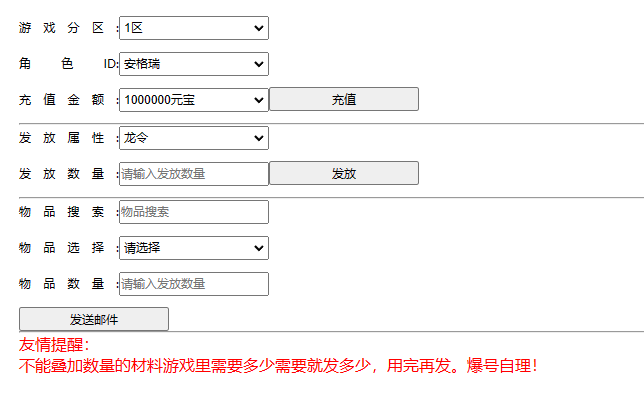Click the red 友情提醒 heading text

54,345
